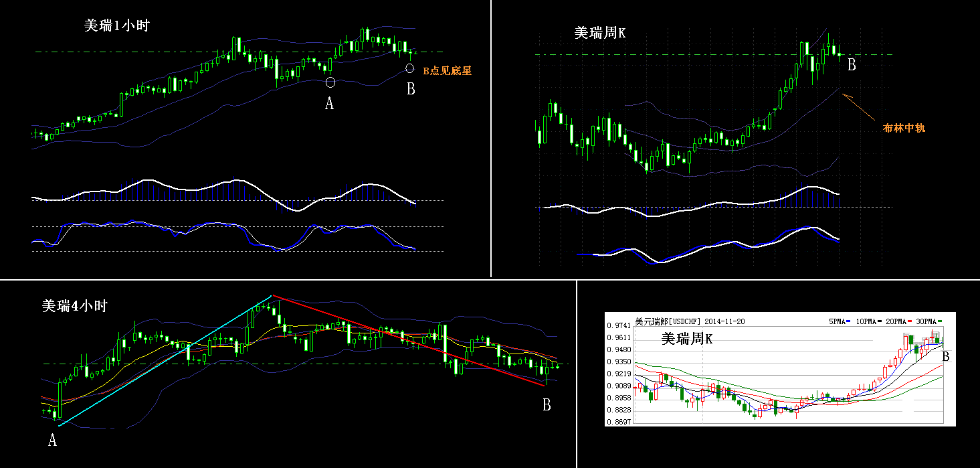
Task: Select the 10PMA legend entry
Action: 868,321
